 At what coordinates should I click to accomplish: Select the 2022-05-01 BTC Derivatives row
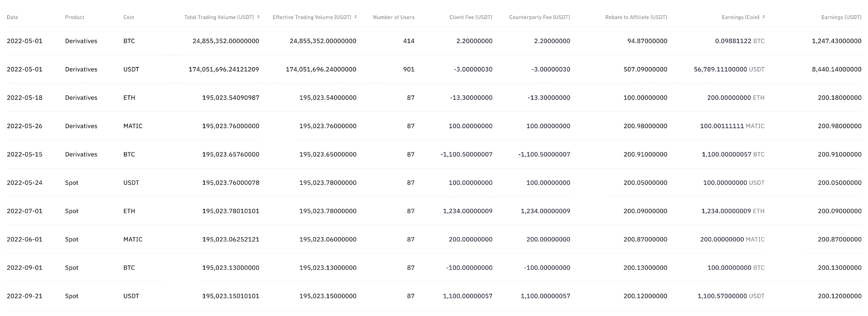click(434, 41)
